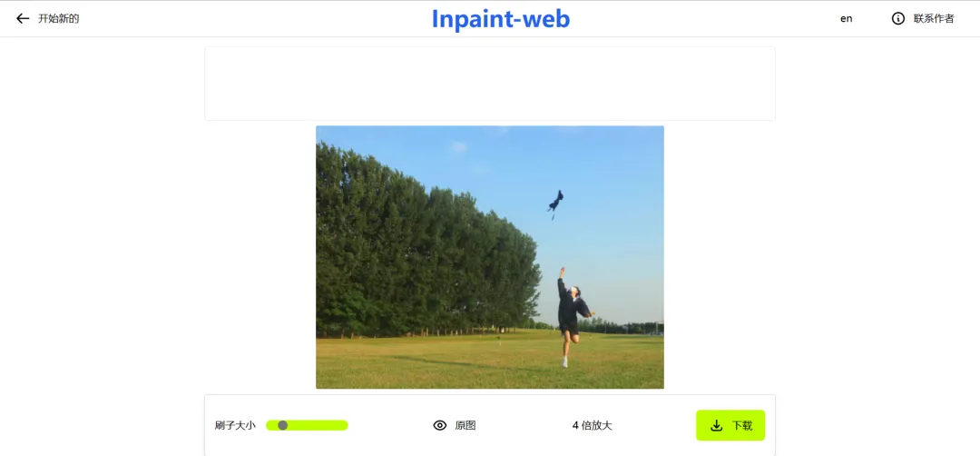Viewport: 980px width, 456px height.
Task: Click the 开始新的 start new label
Action: [59, 19]
